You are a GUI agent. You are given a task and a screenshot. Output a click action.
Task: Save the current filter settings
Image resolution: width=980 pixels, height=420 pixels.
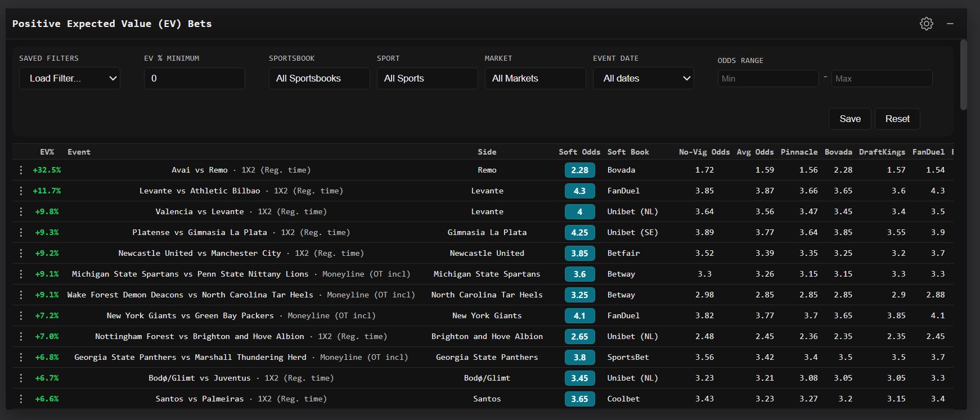click(x=849, y=119)
